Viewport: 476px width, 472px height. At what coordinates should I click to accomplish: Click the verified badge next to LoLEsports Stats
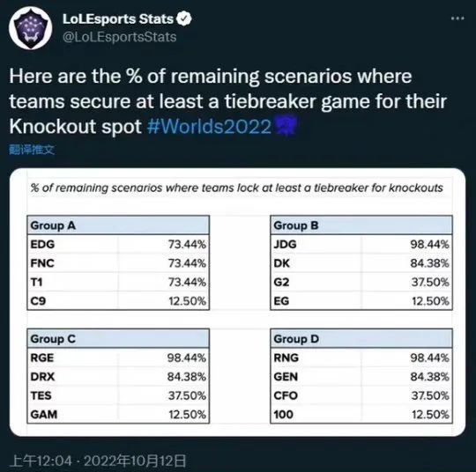pos(184,19)
